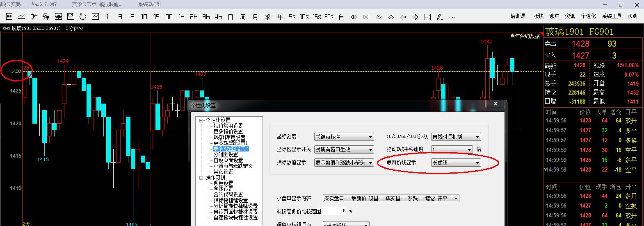The width and height of the screenshot is (644, 226).
Task: Expand the 5分钟 period dropdown
Action: (75, 29)
